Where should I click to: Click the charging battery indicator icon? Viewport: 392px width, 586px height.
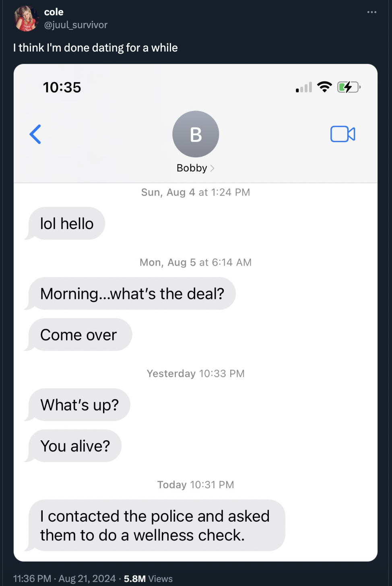[349, 87]
